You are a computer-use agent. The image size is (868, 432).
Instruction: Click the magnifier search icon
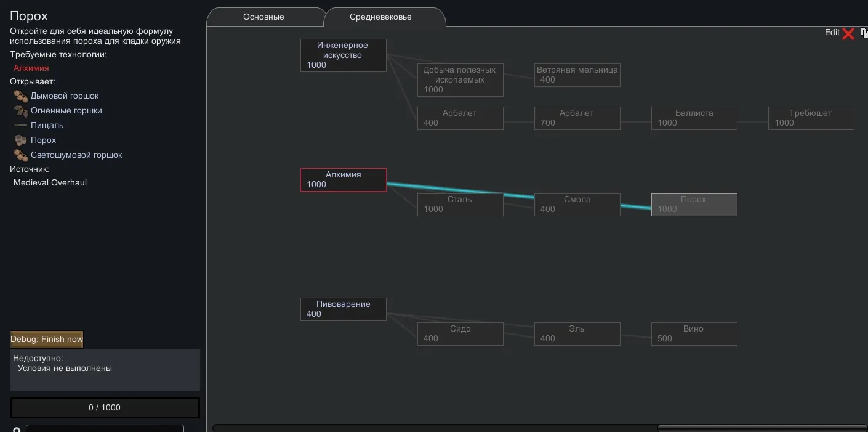(x=17, y=429)
